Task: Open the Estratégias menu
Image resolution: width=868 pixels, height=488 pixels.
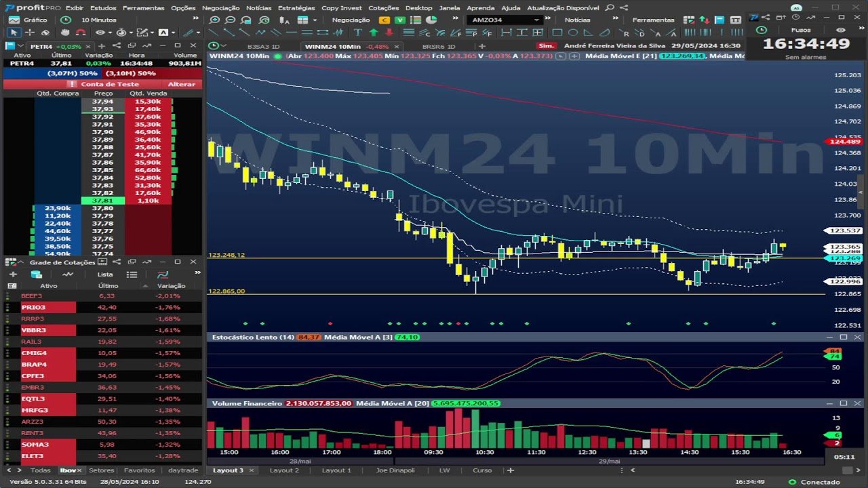Action: (298, 8)
